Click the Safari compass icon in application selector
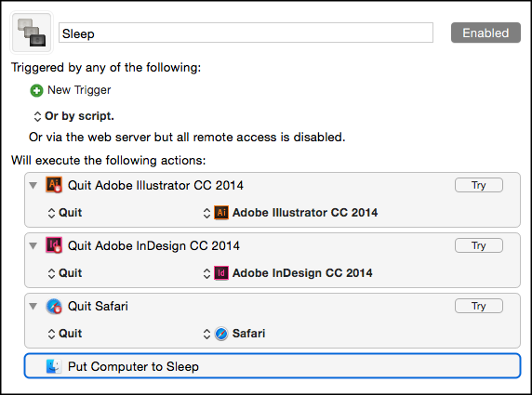 (x=221, y=334)
